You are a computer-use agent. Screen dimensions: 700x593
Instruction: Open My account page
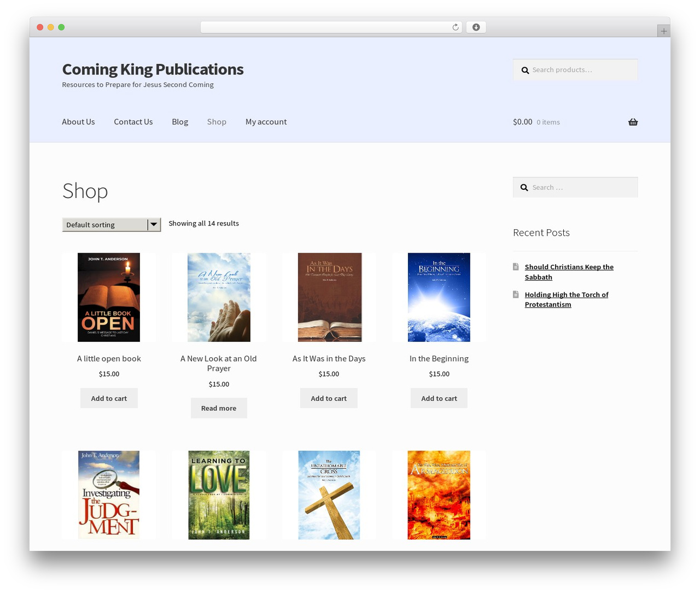click(266, 122)
